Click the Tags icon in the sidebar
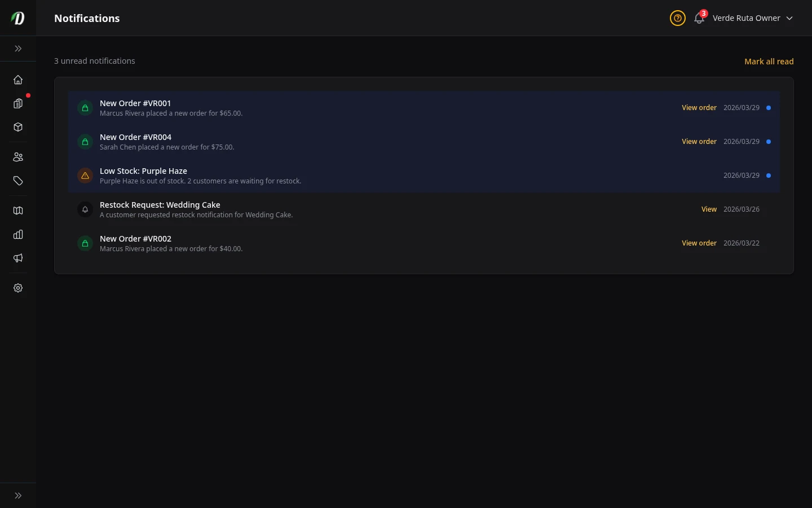The image size is (812, 508). [18, 181]
